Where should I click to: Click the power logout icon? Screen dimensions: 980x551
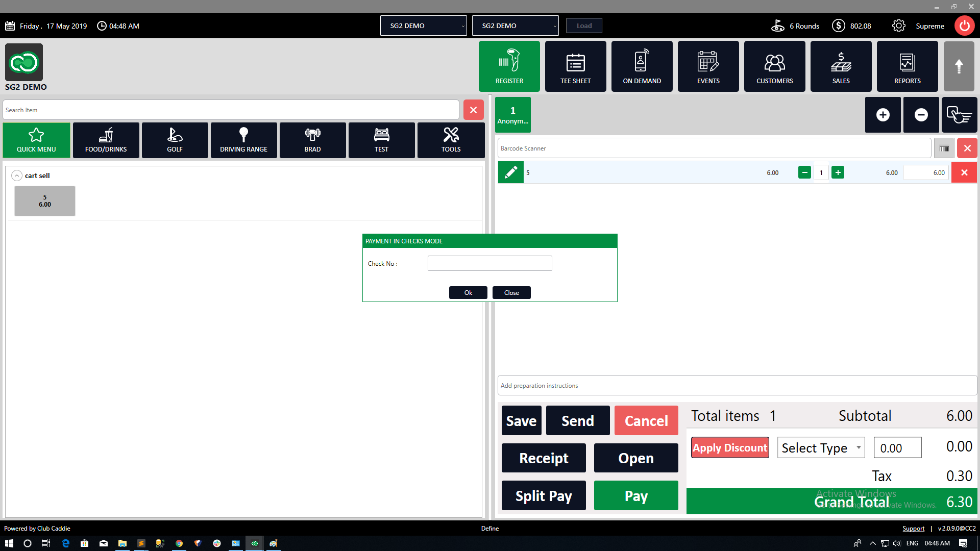pos(964,26)
